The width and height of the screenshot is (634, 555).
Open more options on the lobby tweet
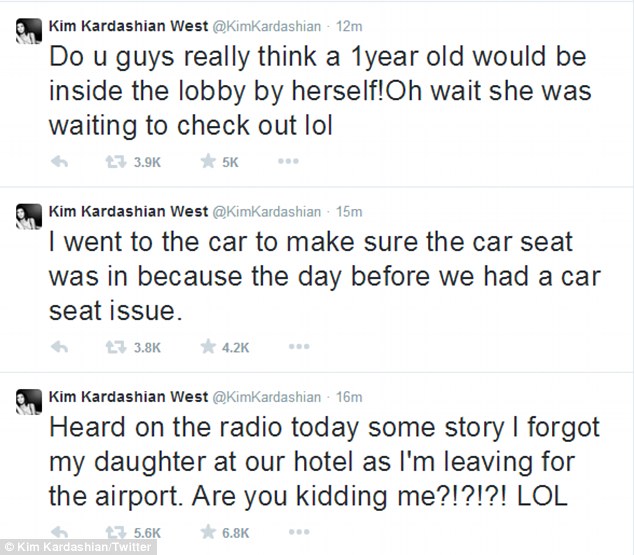(288, 161)
